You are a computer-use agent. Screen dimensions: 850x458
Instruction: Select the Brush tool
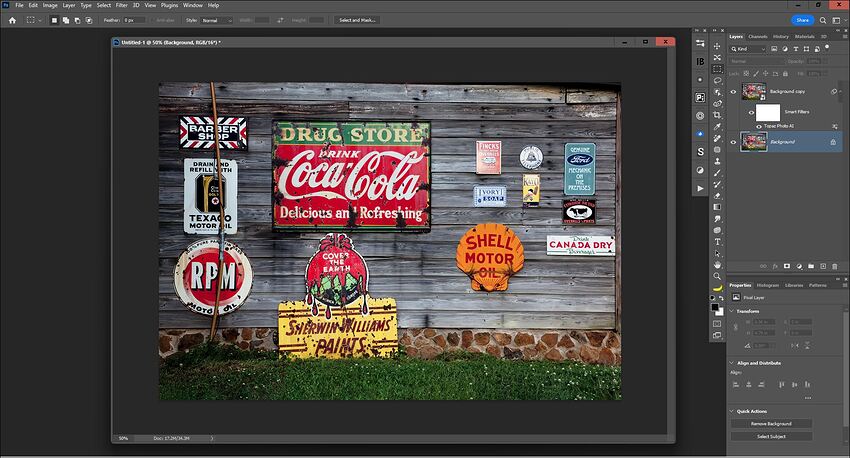click(717, 172)
